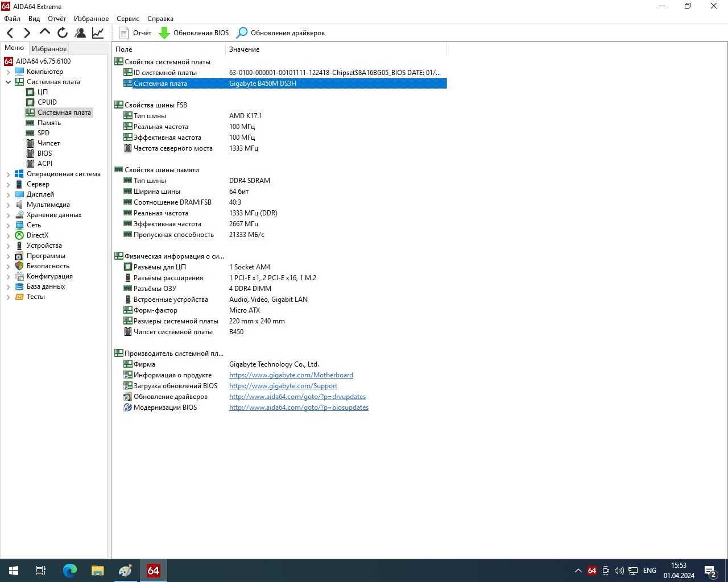
Task: Select Безопасность in the tree
Action: click(48, 266)
